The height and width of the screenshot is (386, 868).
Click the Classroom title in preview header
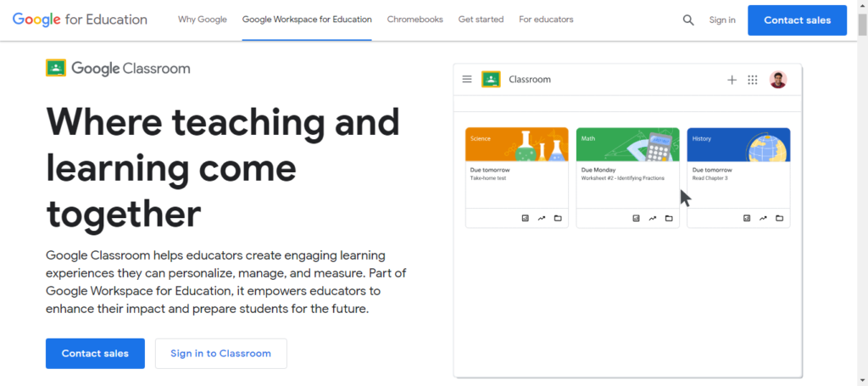tap(530, 79)
